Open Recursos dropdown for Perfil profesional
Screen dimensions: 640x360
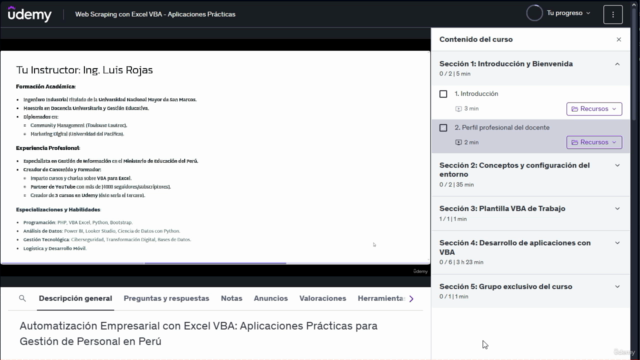594,142
